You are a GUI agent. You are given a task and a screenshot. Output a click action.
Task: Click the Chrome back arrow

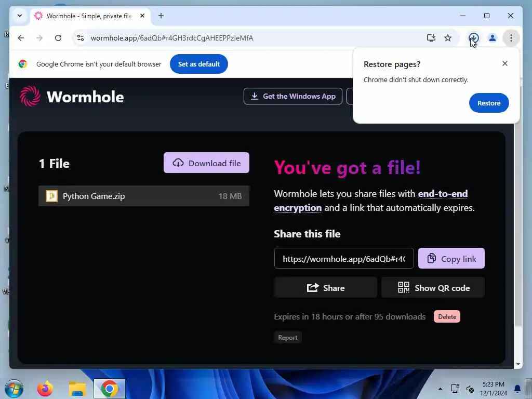coord(21,38)
